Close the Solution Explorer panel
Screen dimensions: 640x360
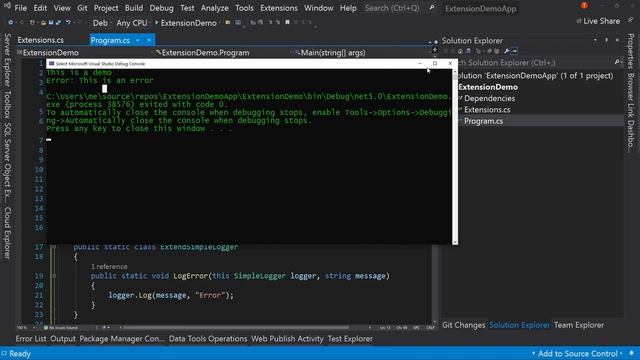click(x=618, y=40)
